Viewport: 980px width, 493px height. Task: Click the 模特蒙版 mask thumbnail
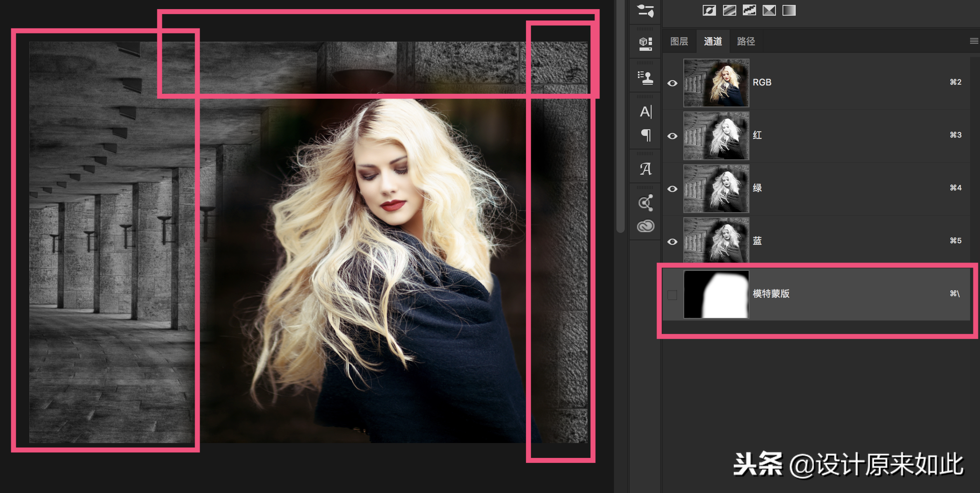click(716, 294)
